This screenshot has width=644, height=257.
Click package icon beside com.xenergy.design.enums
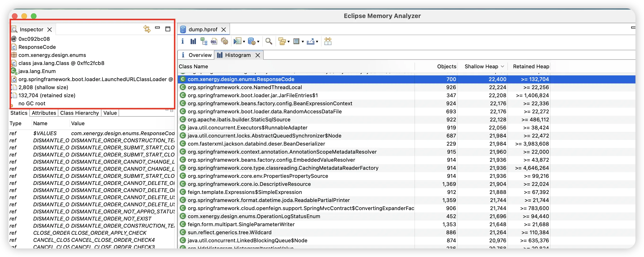(14, 55)
